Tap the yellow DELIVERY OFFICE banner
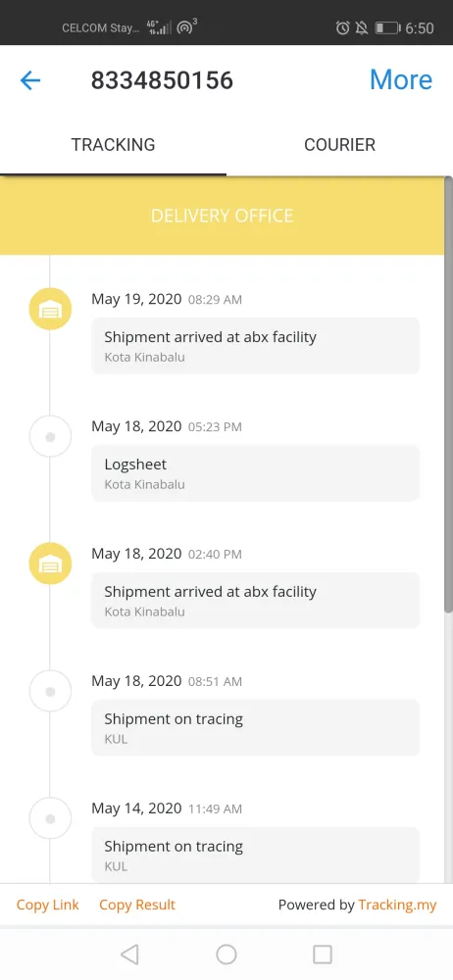Image resolution: width=453 pixels, height=980 pixels. pyautogui.click(x=223, y=216)
